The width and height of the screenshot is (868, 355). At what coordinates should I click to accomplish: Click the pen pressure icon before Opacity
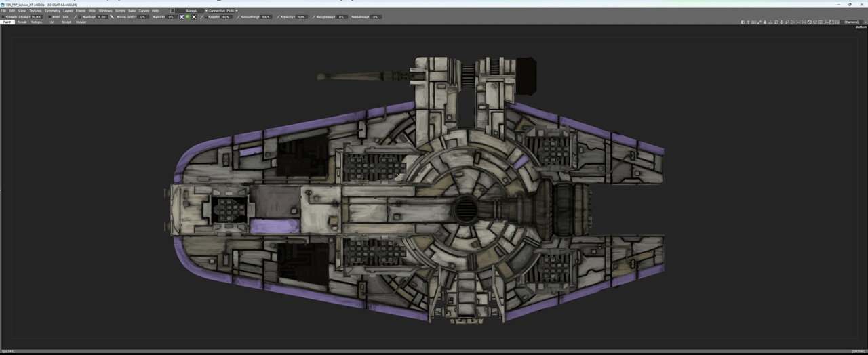click(278, 17)
